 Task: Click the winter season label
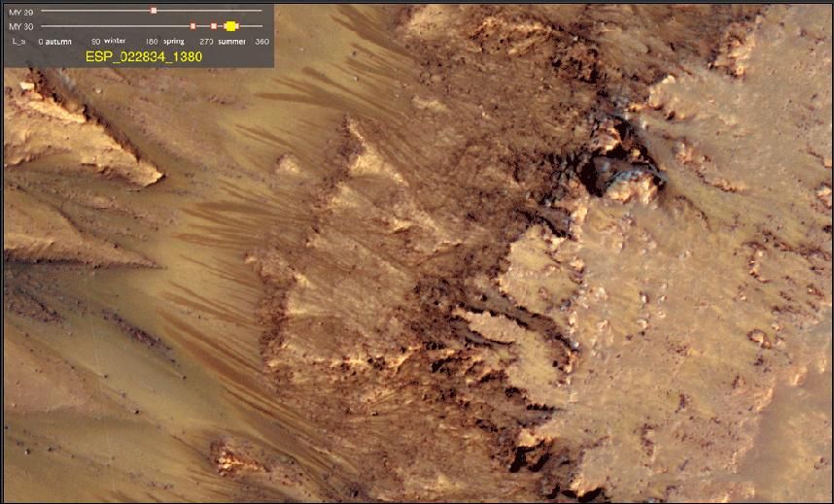115,43
